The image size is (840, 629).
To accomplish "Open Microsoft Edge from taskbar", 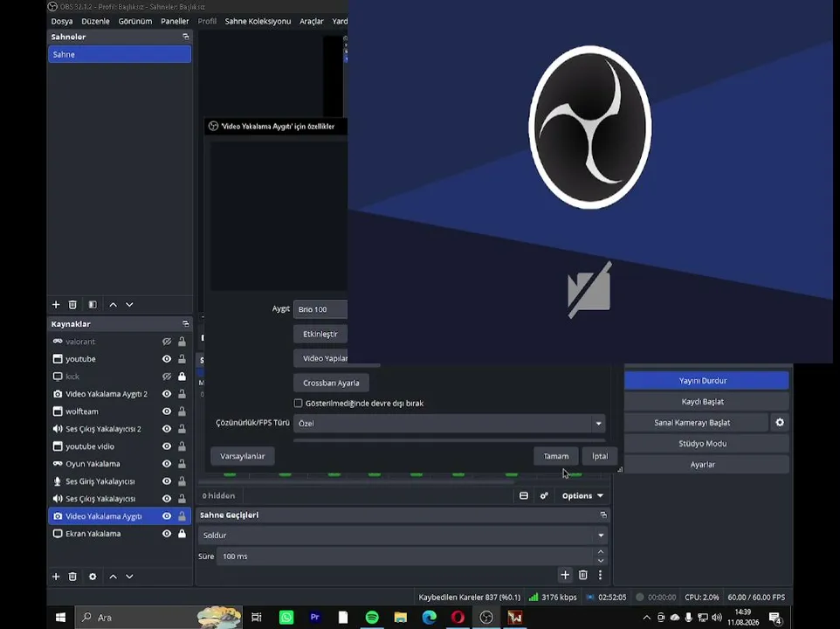I will tap(429, 618).
